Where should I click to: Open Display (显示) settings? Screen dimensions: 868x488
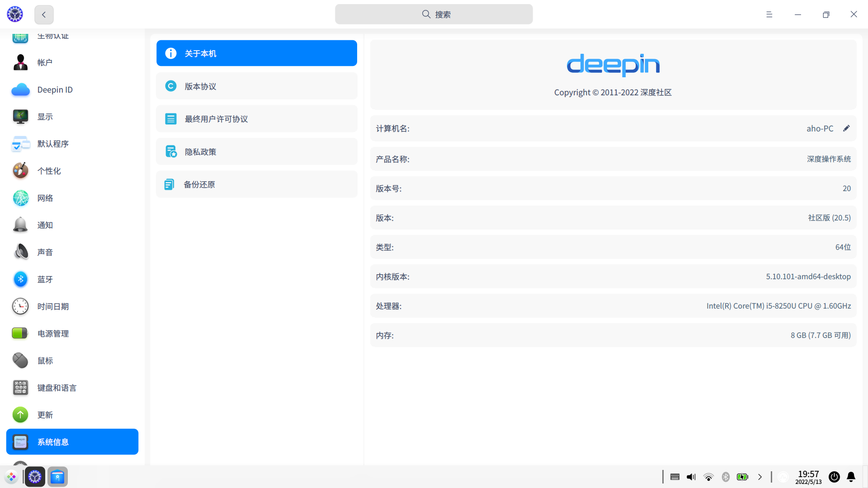44,117
